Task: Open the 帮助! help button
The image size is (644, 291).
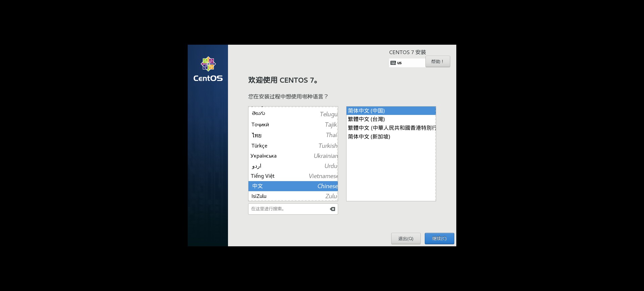Action: point(438,61)
